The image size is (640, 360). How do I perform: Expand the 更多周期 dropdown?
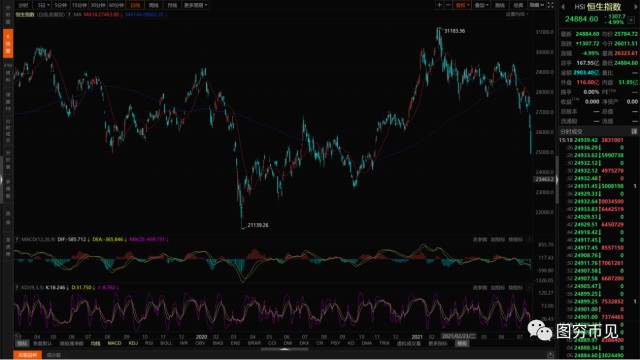click(196, 5)
